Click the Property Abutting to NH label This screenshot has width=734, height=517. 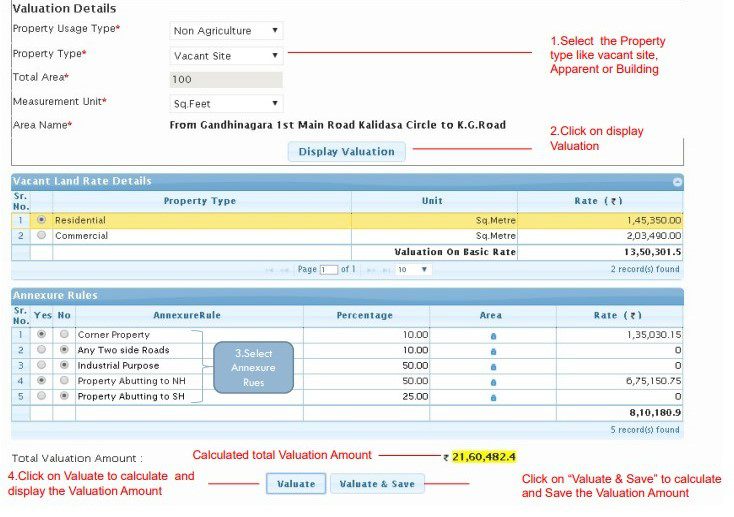[x=132, y=381]
